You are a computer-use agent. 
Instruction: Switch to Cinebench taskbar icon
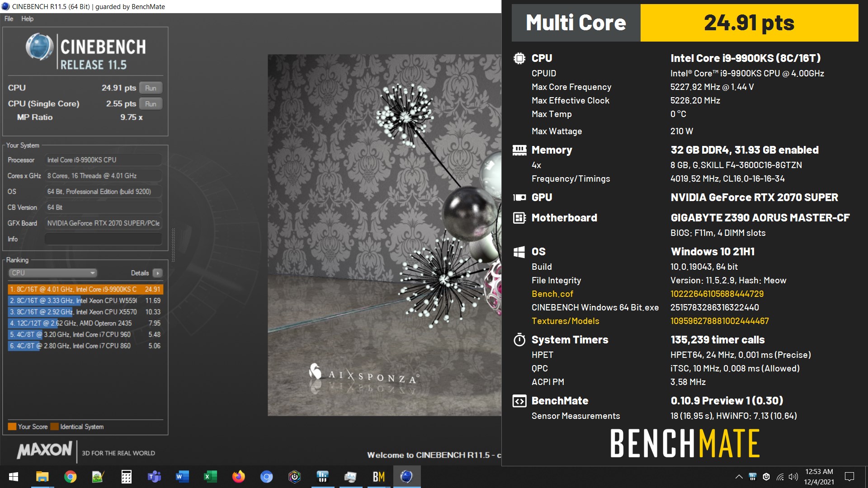(407, 477)
